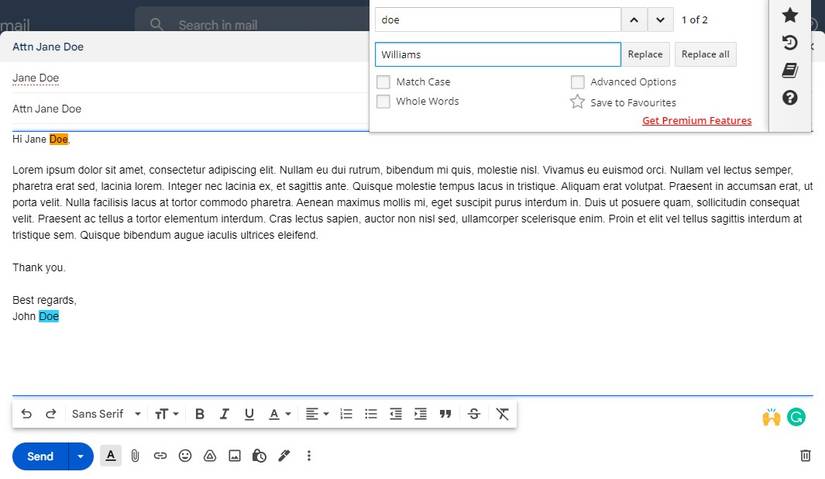The image size is (825, 479).
Task: Open the Get Premium Features link
Action: coord(697,121)
